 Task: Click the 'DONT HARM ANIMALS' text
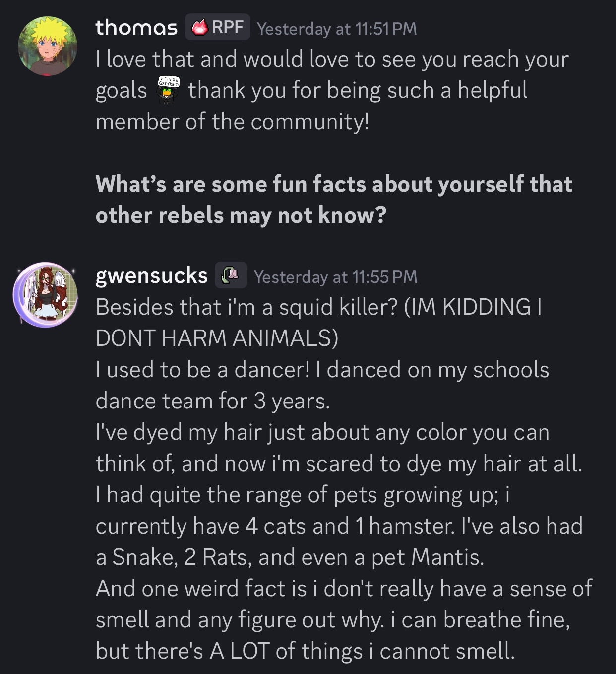217,338
